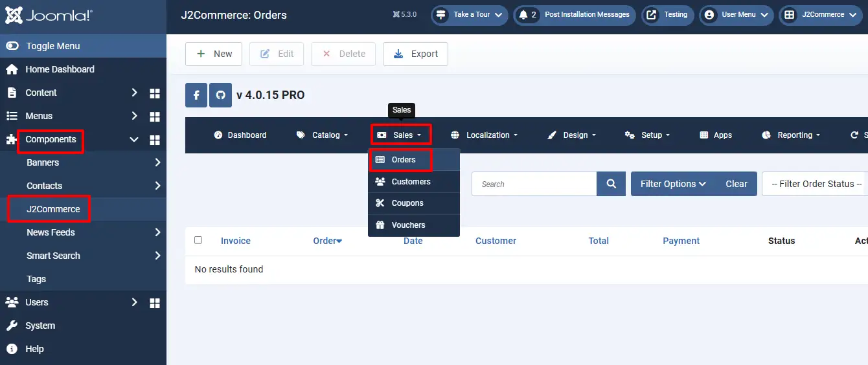Viewport: 868px width, 365px height.
Task: Click the Dashboard gauge icon in navbar
Action: click(218, 135)
